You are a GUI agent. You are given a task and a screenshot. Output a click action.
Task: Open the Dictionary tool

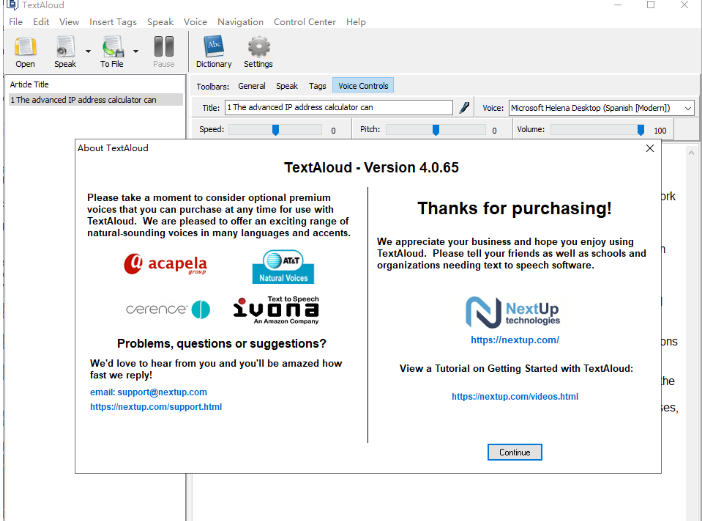pos(213,48)
